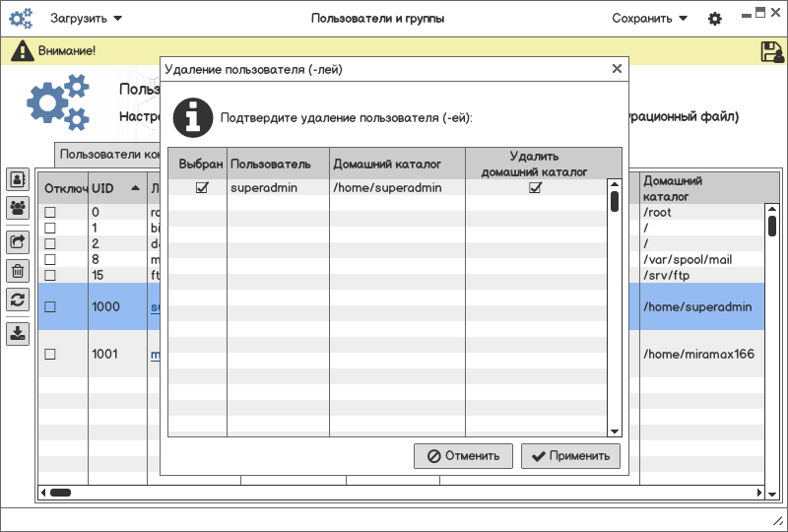The height and width of the screenshot is (532, 788).
Task: Click the refresh arrows icon in sidebar
Action: (x=18, y=299)
